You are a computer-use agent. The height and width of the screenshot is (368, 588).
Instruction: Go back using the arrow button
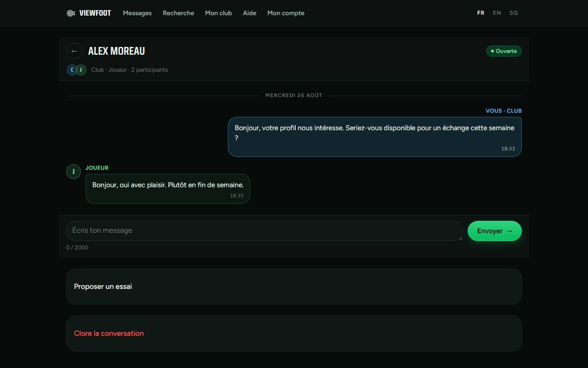[74, 51]
